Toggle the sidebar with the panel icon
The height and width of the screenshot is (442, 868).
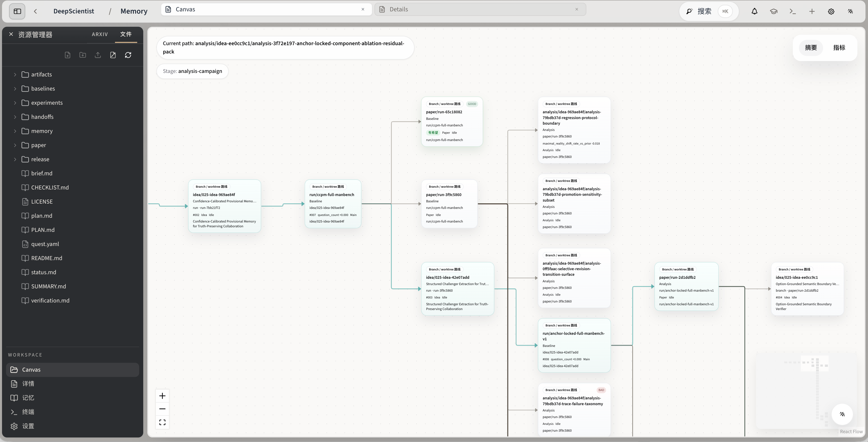point(17,11)
